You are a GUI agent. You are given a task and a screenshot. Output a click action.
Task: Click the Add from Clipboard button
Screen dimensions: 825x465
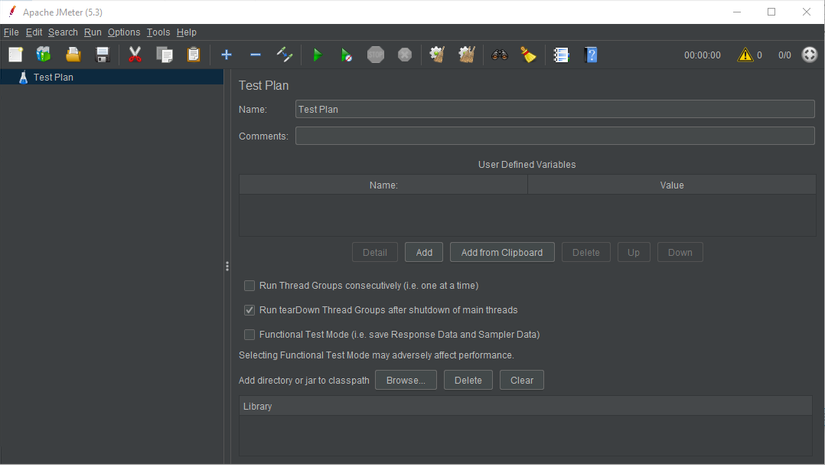(502, 252)
